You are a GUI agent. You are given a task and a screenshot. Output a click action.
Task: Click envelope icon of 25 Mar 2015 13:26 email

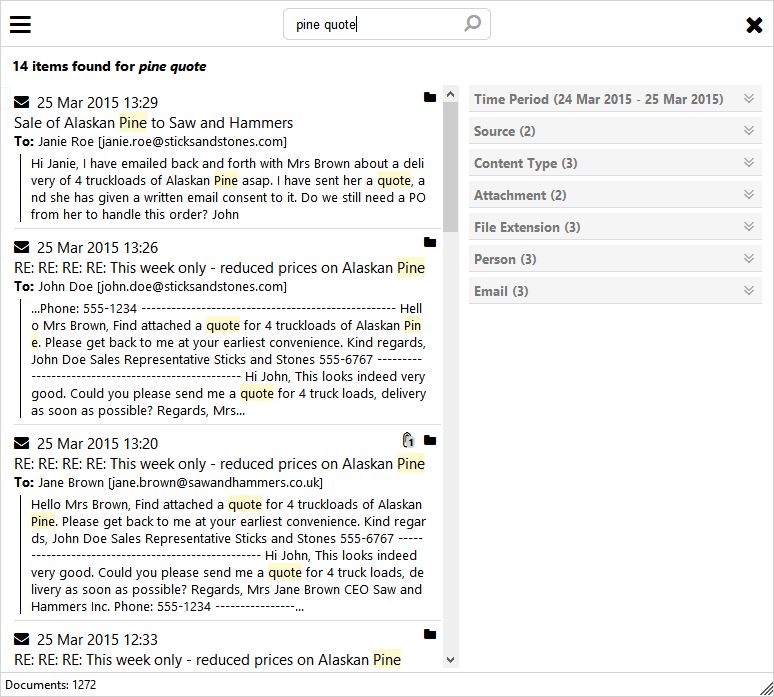(x=22, y=247)
